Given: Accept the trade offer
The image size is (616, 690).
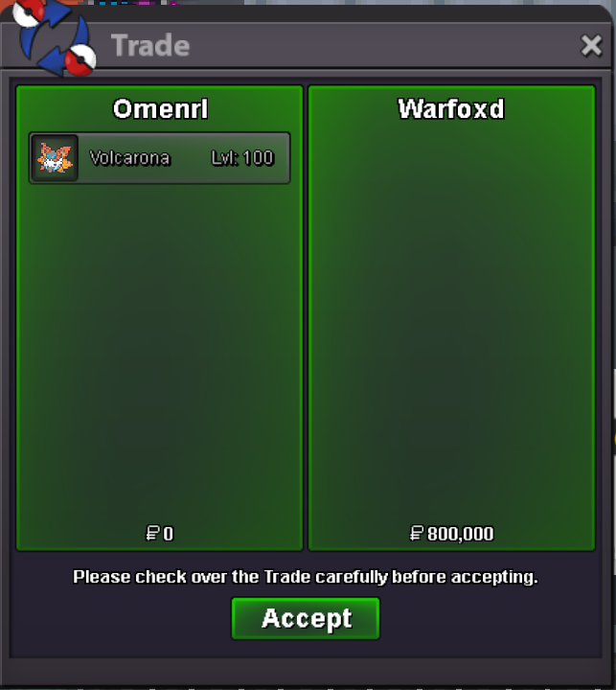Looking at the screenshot, I should coord(306,618).
